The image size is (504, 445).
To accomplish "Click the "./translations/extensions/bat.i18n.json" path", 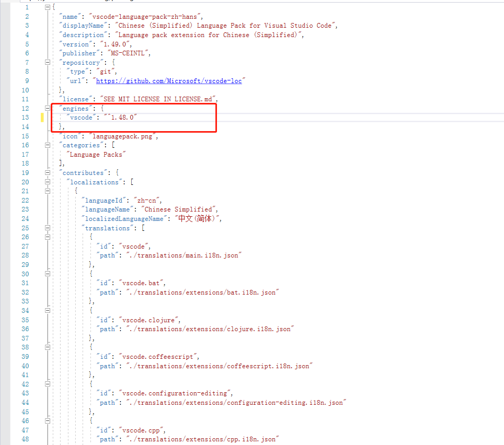I will pos(202,292).
